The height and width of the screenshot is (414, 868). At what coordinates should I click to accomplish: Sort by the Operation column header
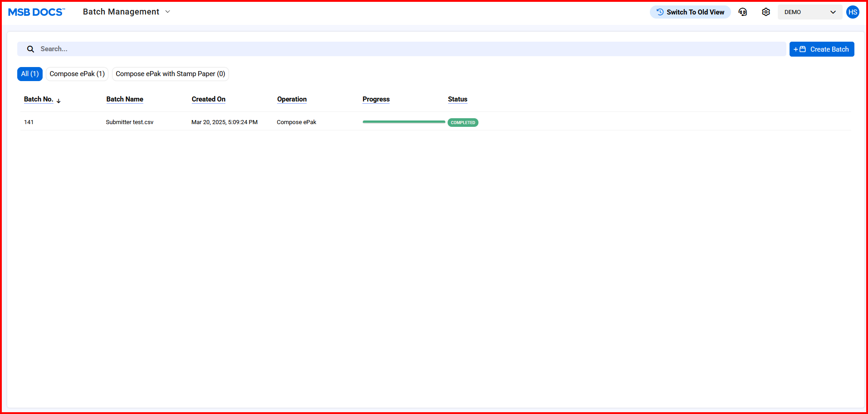[292, 99]
